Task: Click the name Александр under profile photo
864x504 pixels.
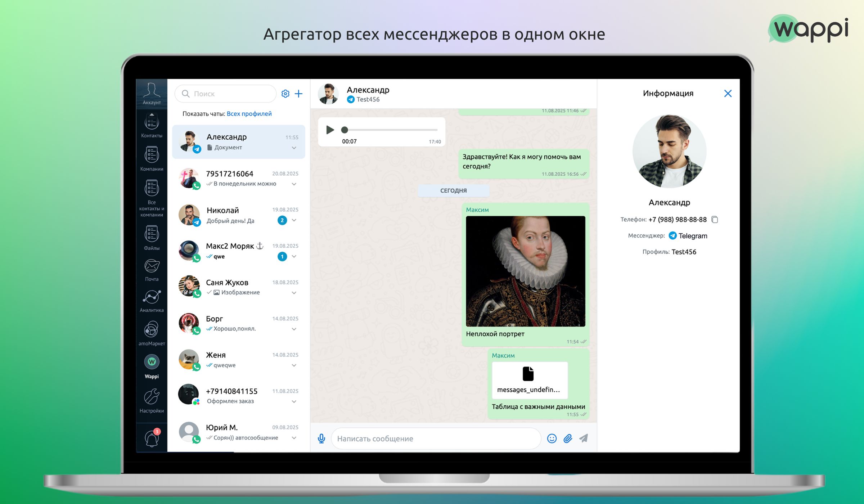Action: pos(669,203)
